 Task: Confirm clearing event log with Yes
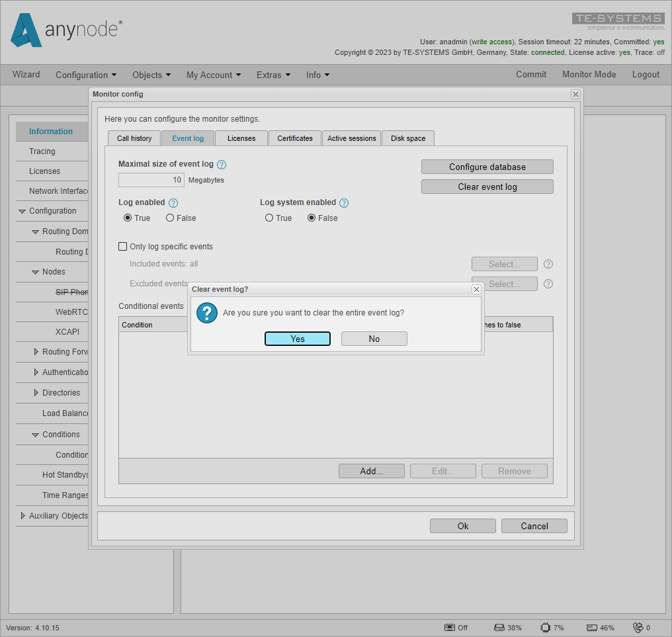(297, 338)
